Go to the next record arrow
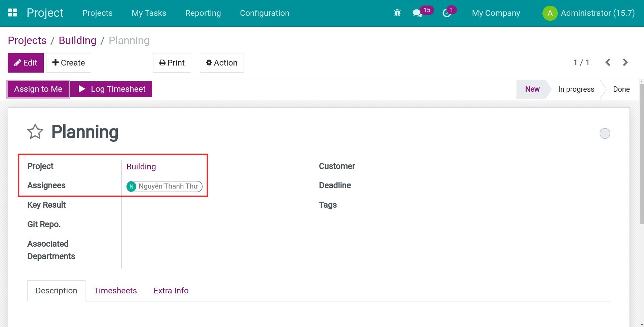The height and width of the screenshot is (327, 644). click(x=625, y=63)
